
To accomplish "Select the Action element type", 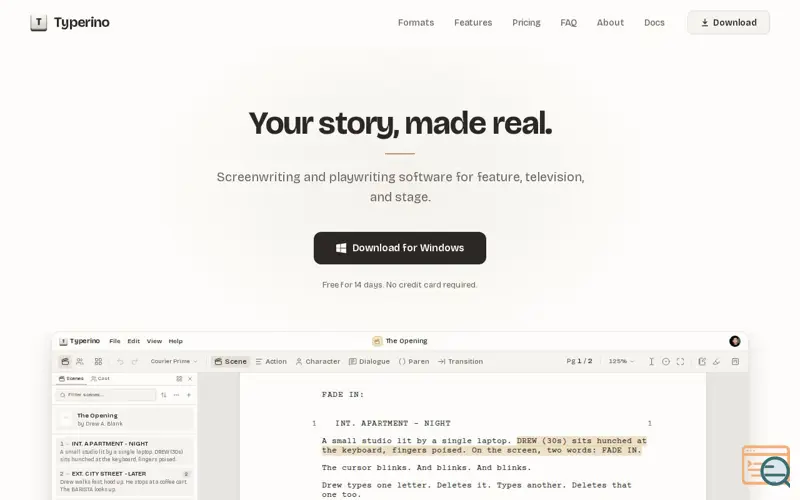I will 271,361.
